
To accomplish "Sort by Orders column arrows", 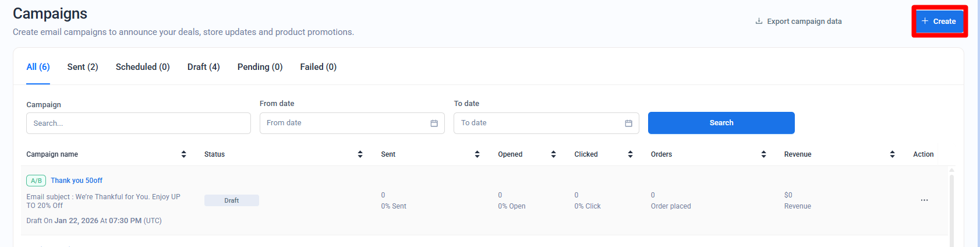I will (x=763, y=154).
